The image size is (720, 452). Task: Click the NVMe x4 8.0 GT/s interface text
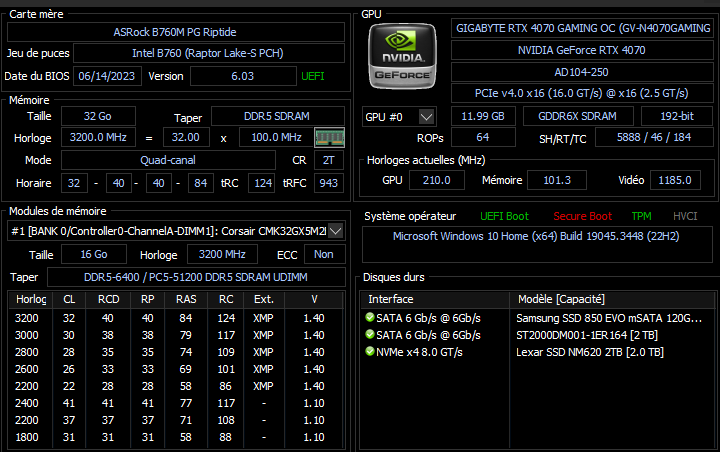click(x=419, y=352)
